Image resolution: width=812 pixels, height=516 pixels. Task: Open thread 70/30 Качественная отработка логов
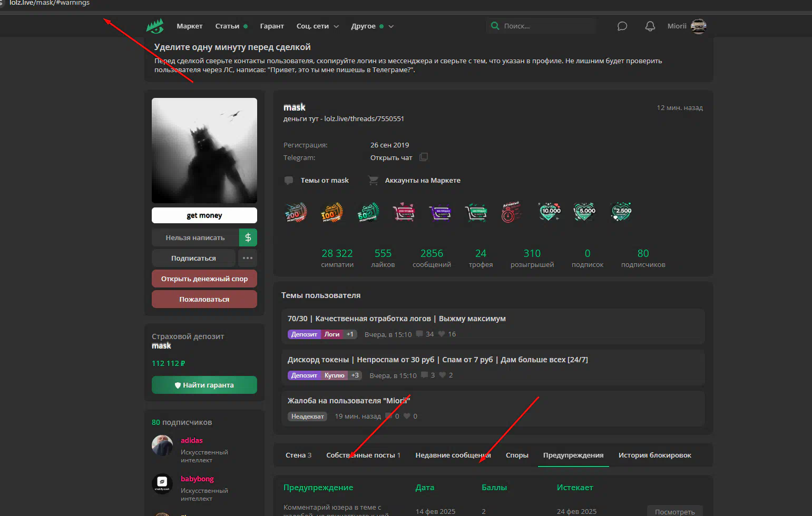pos(397,319)
